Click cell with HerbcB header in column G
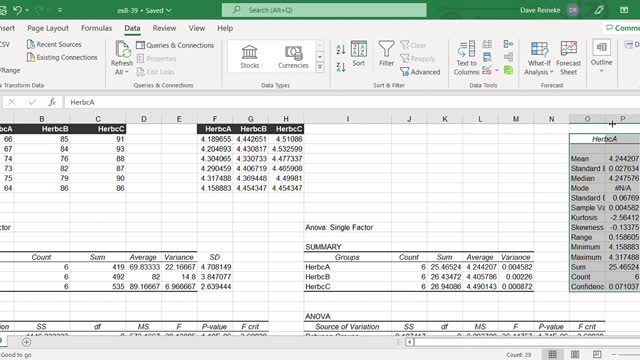640x360 pixels. click(x=251, y=129)
